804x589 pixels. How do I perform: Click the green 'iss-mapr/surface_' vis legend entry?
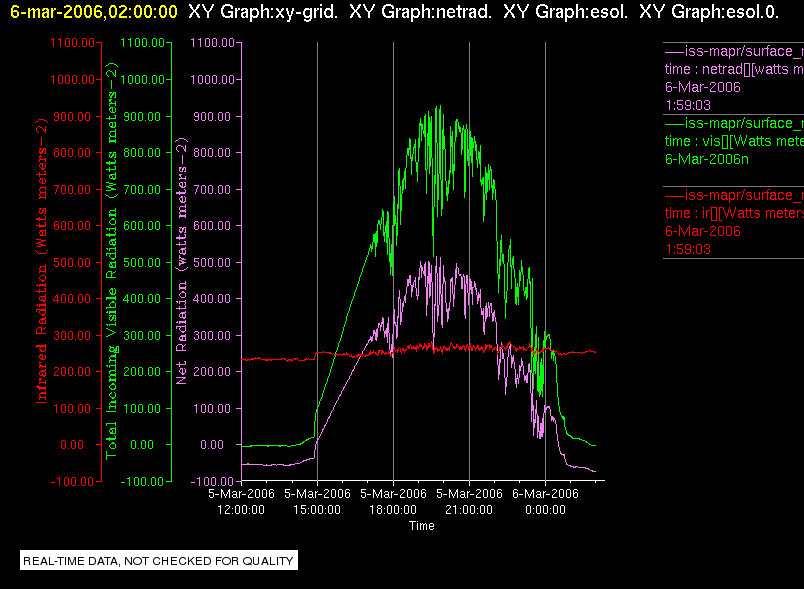(x=734, y=123)
